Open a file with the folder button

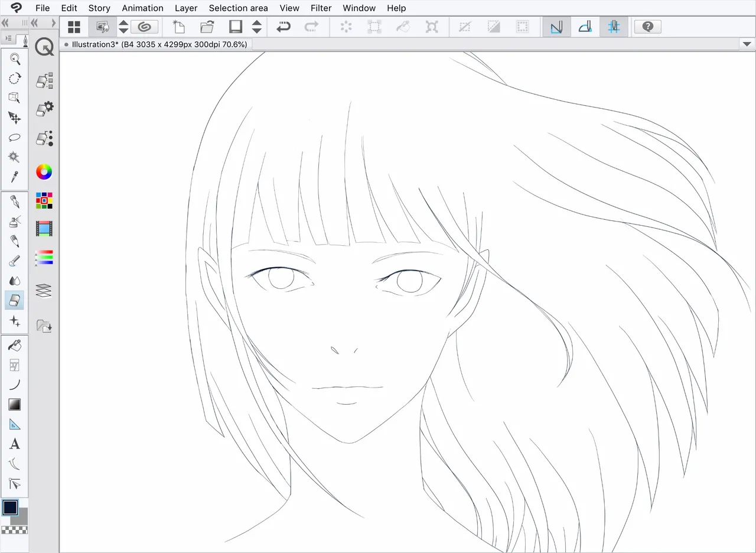(207, 27)
